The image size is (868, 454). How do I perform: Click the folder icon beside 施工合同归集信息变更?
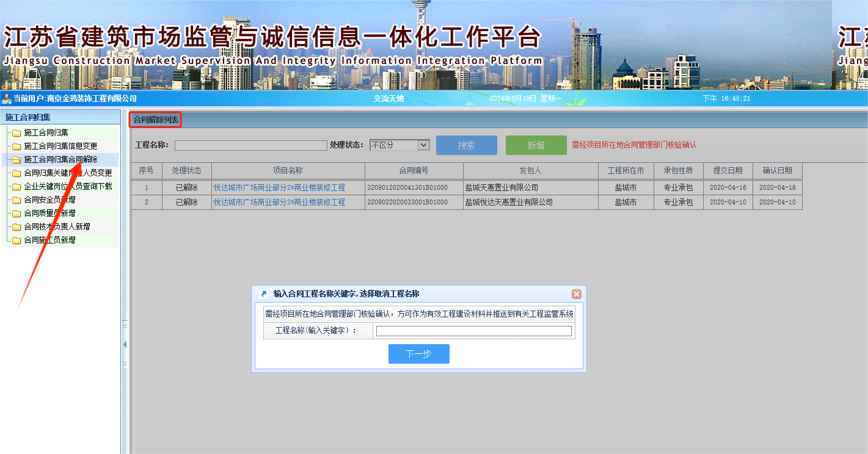pos(16,146)
